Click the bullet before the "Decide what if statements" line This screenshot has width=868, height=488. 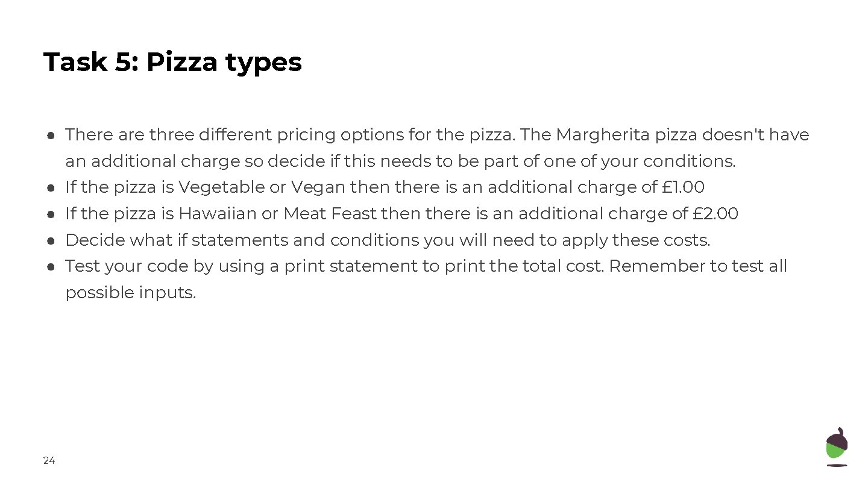(x=52, y=241)
